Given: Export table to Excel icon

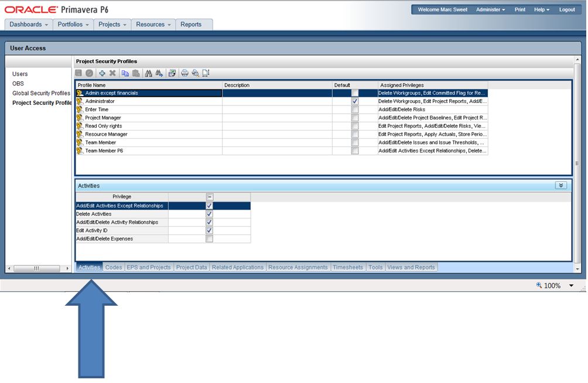Looking at the screenshot, I should [x=172, y=73].
